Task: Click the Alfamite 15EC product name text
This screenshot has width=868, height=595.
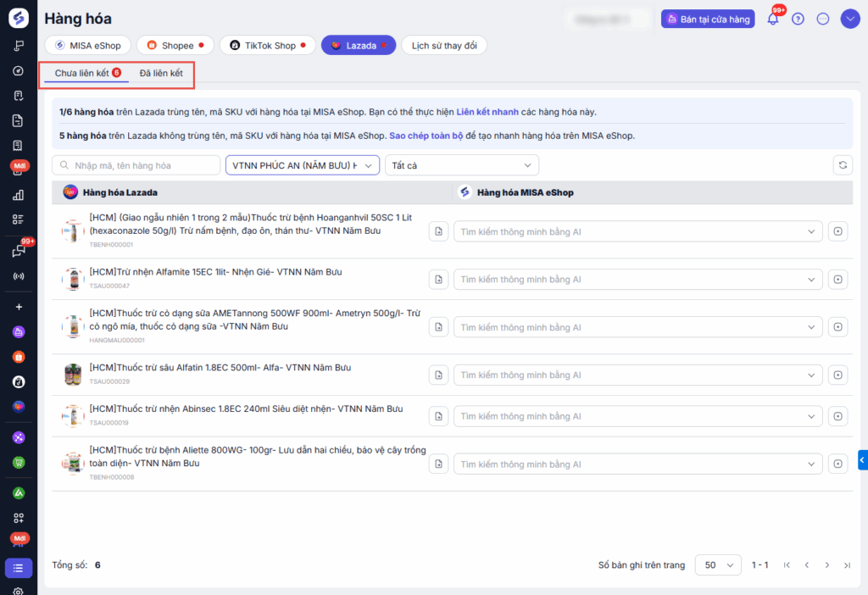Action: tap(215, 272)
